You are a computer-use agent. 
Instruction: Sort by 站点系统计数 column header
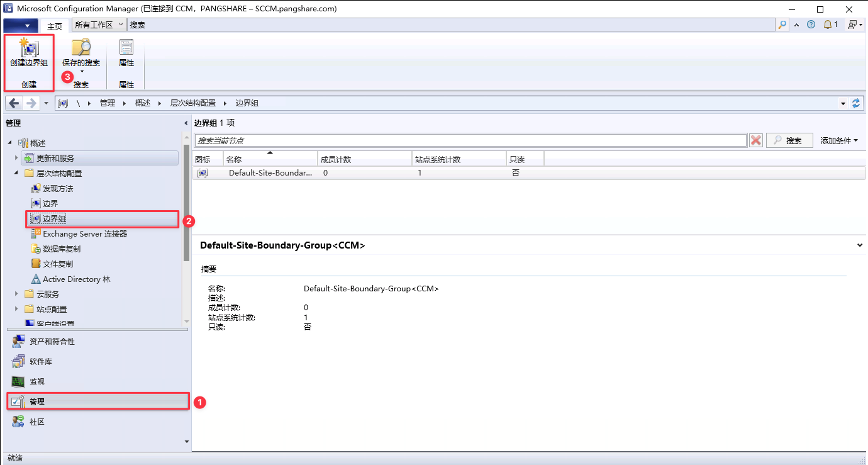(459, 159)
